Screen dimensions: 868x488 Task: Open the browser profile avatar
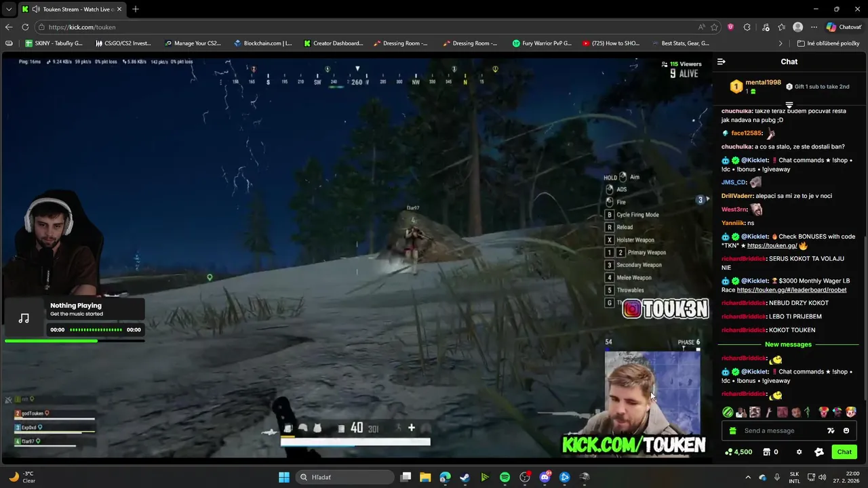point(798,27)
